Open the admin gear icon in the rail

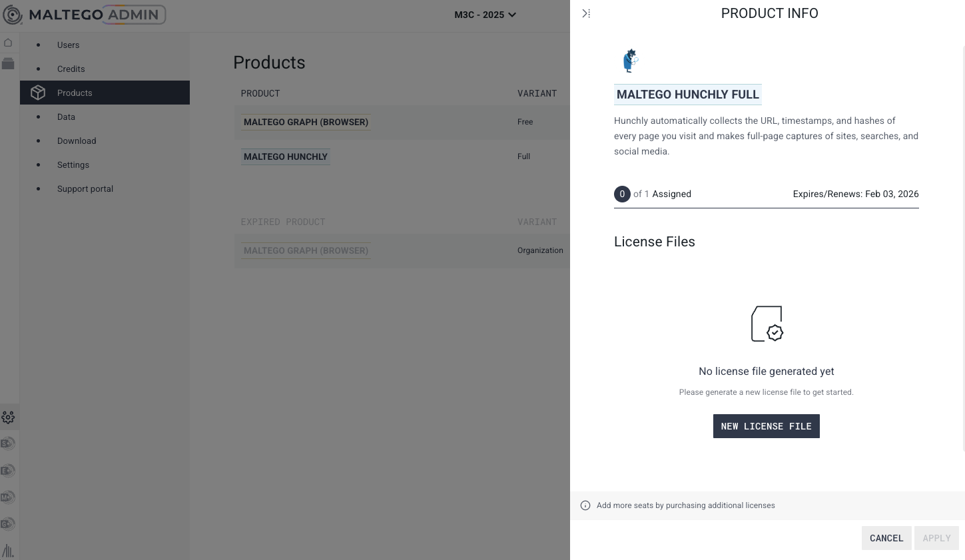tap(8, 418)
